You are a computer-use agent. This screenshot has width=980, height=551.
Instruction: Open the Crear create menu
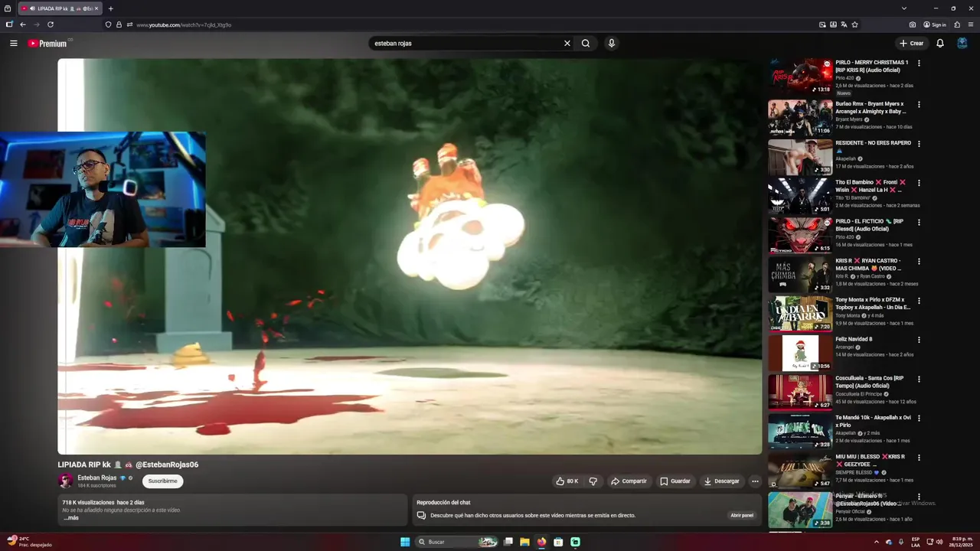point(912,44)
